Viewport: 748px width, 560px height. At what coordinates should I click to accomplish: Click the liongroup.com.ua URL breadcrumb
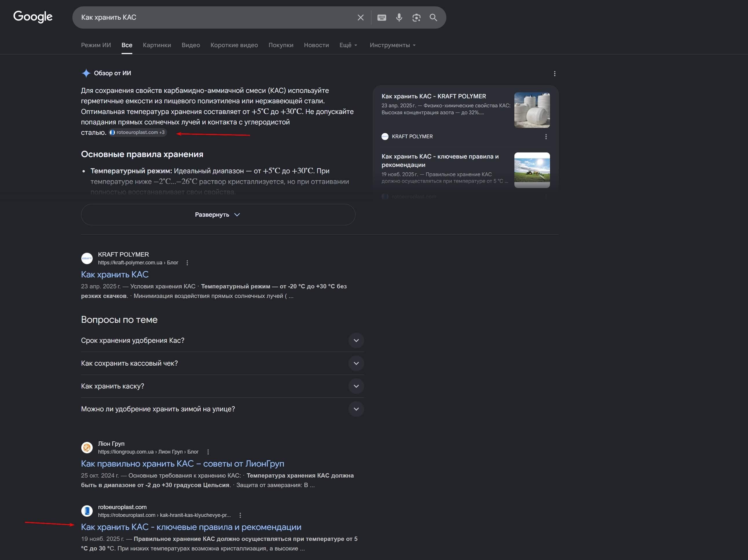(x=148, y=452)
